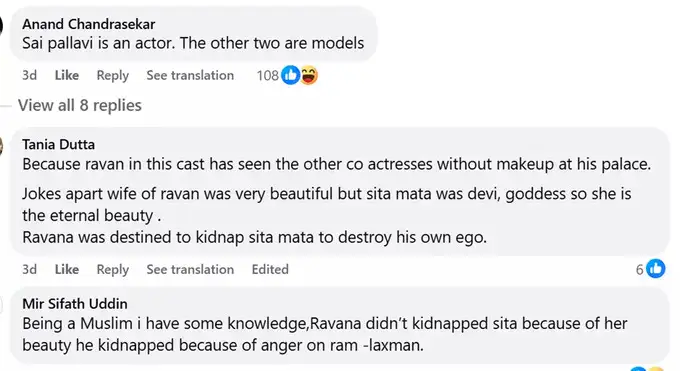Click the laughing emoji reaction on Anand's comment
680x371 pixels.
tap(309, 75)
